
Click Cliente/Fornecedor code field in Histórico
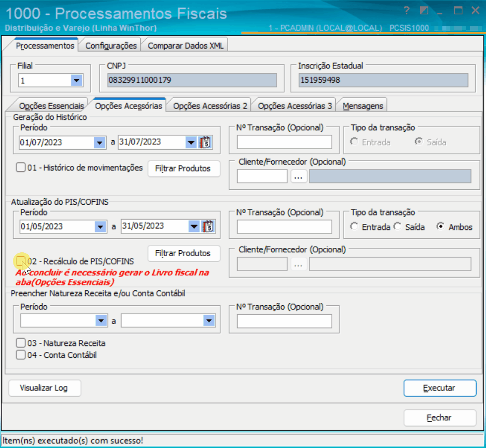pyautogui.click(x=262, y=176)
